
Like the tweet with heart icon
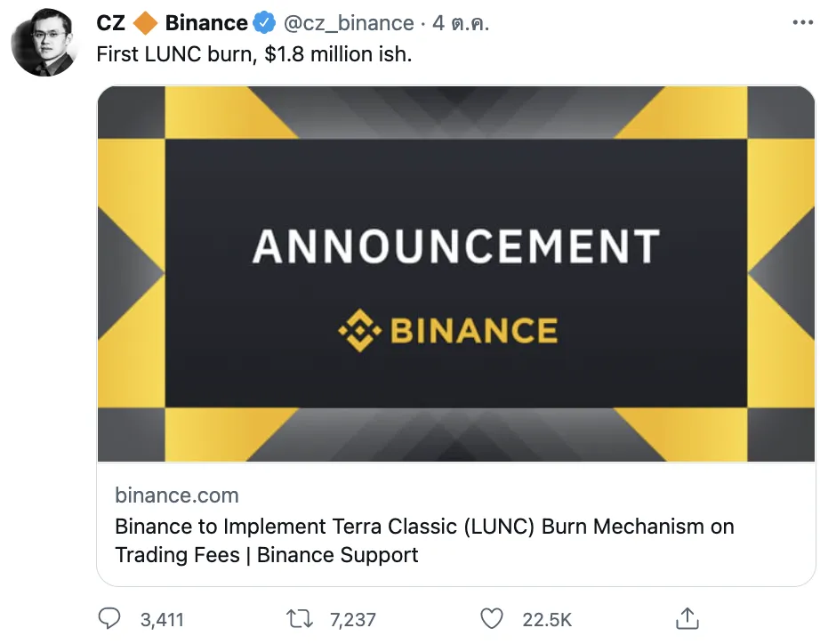point(492,619)
